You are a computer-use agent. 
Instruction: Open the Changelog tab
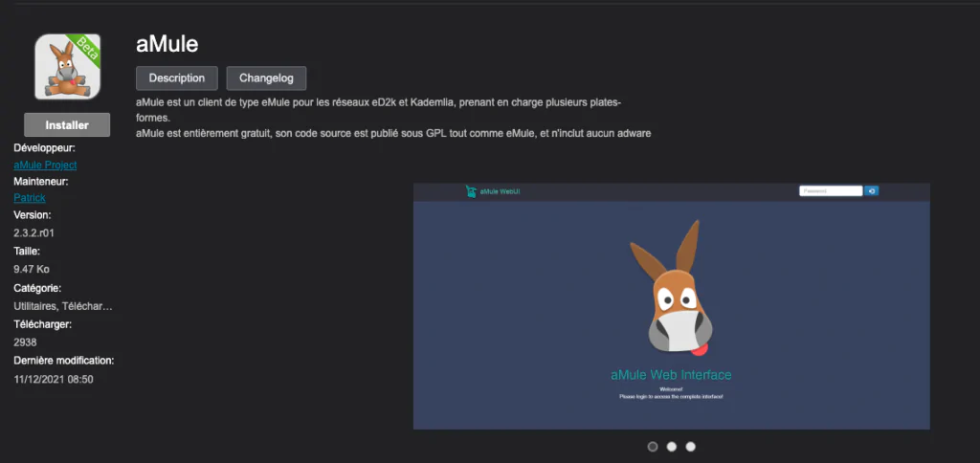click(x=266, y=78)
